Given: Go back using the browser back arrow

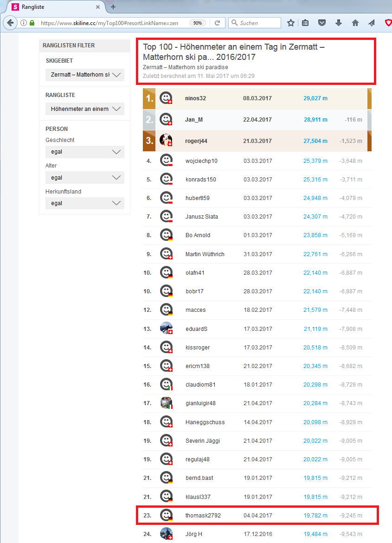Looking at the screenshot, I should click(x=10, y=23).
